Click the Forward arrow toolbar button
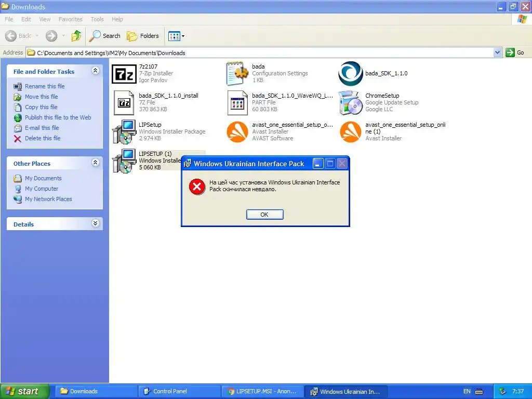The image size is (532, 399). [51, 36]
